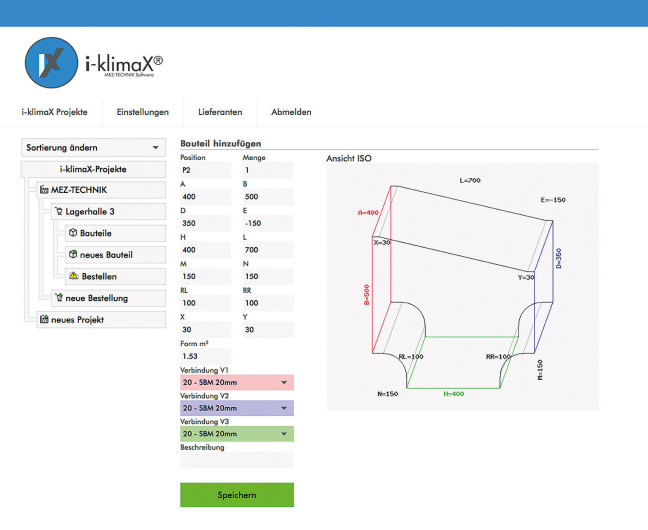The width and height of the screenshot is (648, 530).
Task: Click the warning triangle icon beside Bestellen
Action: tap(73, 276)
